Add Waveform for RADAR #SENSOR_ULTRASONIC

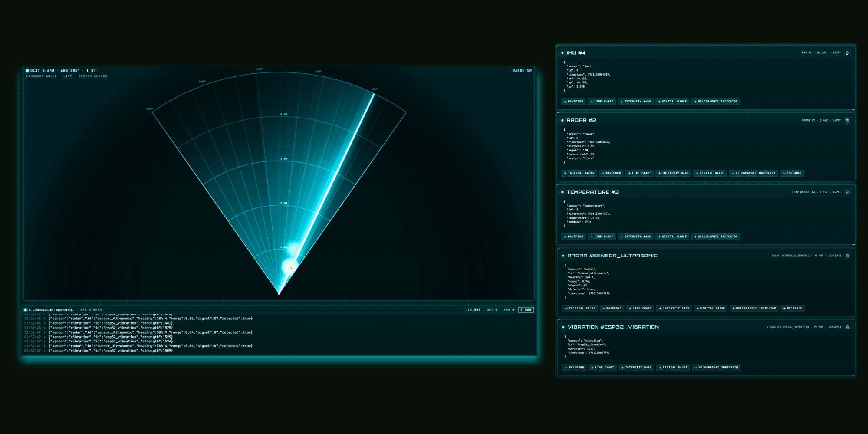point(612,309)
